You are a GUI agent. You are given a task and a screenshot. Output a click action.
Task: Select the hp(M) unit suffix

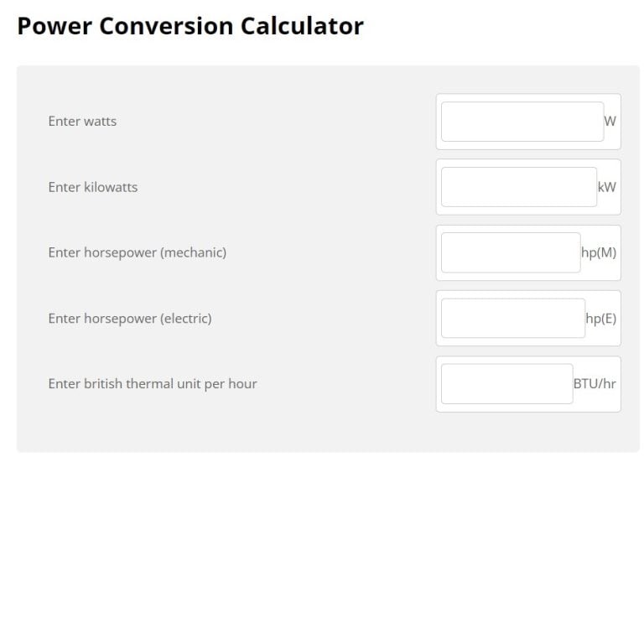pyautogui.click(x=599, y=252)
